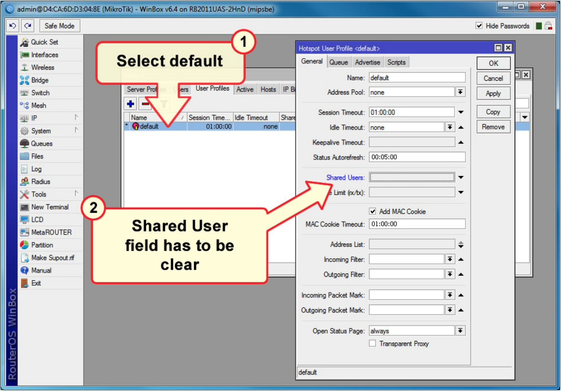The image size is (562, 392).
Task: Select the default user profile row
Action: pyautogui.click(x=154, y=127)
